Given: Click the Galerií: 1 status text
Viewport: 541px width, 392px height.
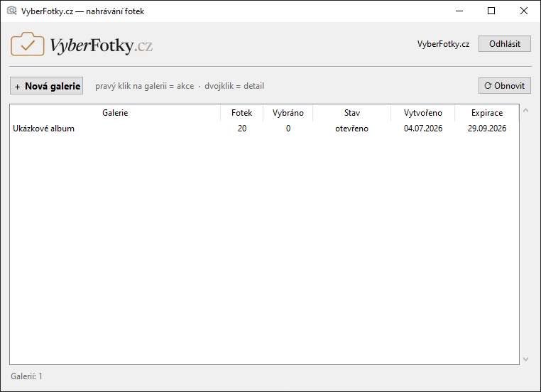Looking at the screenshot, I should 26,376.
